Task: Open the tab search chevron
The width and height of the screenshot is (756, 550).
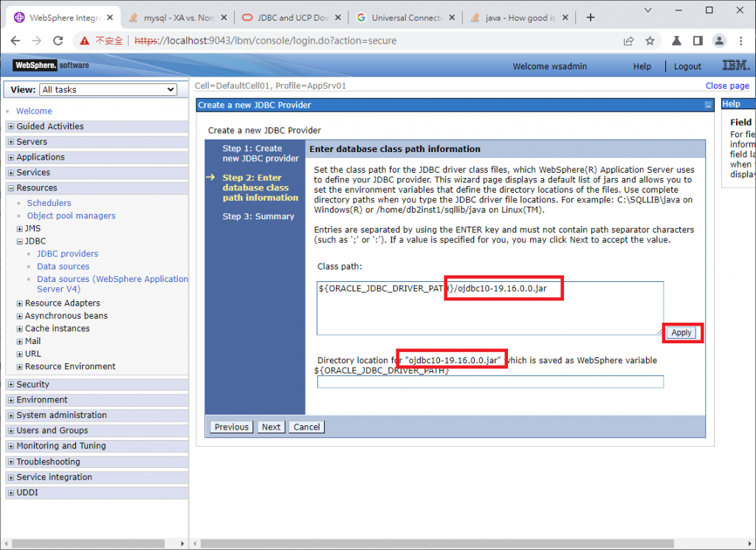Action: (x=647, y=10)
